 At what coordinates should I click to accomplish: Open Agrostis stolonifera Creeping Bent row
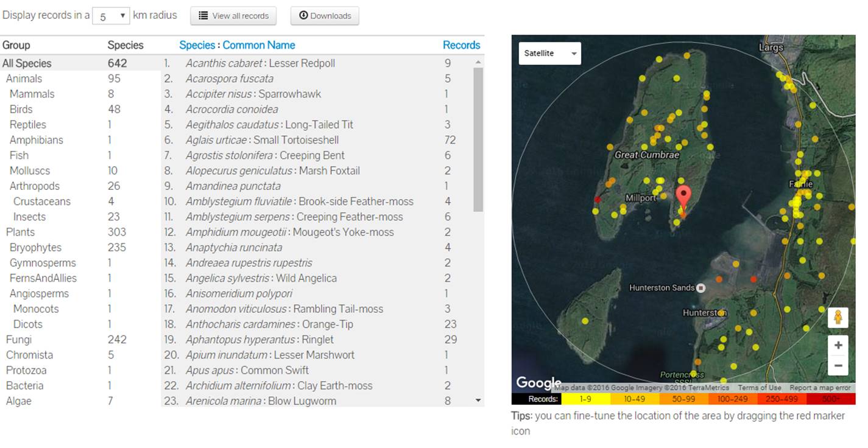point(317,155)
